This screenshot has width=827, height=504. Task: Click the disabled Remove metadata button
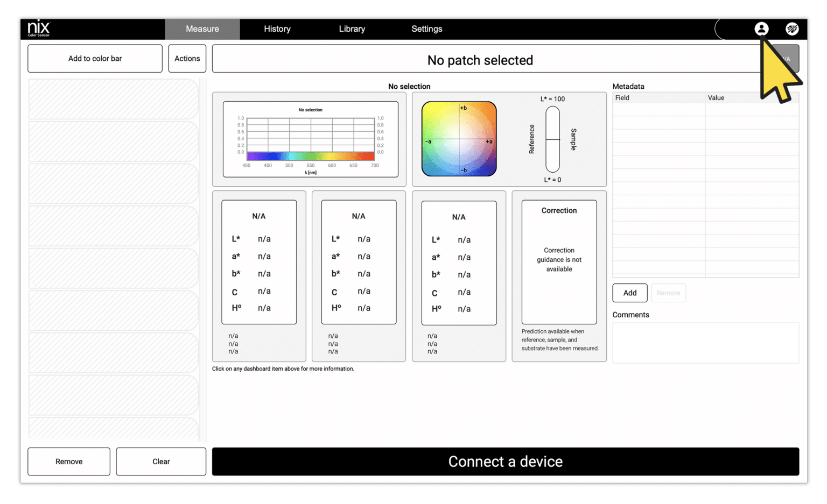coord(669,293)
